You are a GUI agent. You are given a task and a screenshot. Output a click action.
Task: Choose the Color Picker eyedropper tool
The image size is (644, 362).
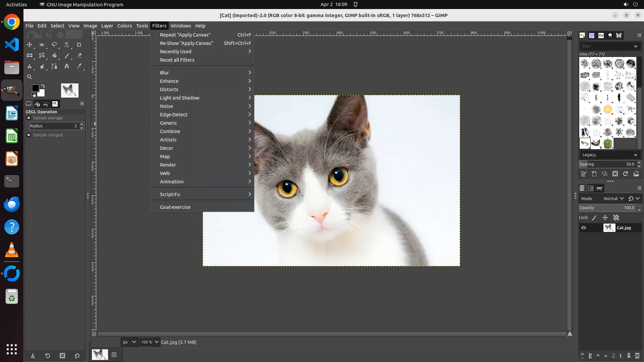point(79,66)
